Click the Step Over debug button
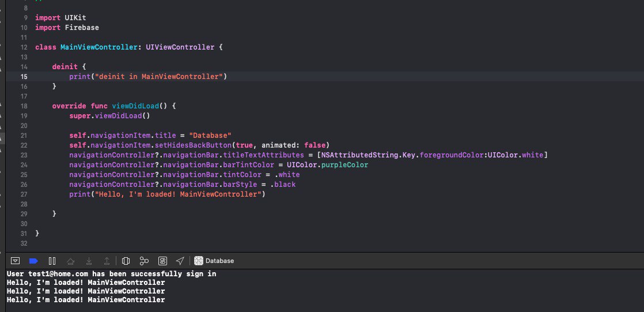The width and height of the screenshot is (644, 312). pyautogui.click(x=71, y=261)
